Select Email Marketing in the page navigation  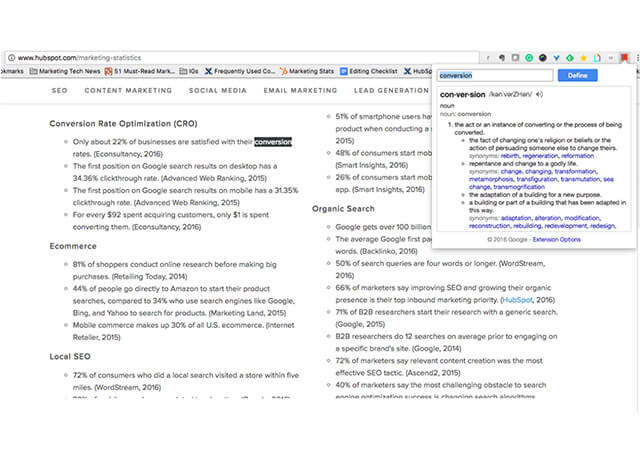pos(300,91)
